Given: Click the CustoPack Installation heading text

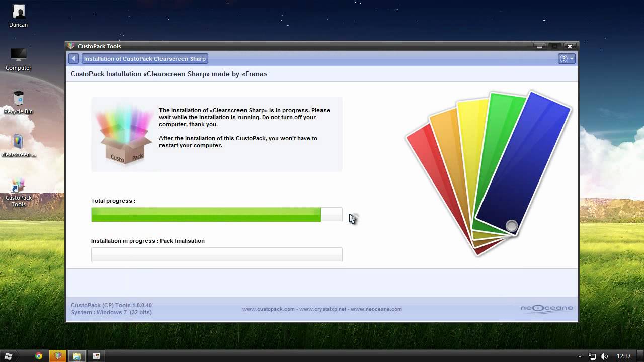Looking at the screenshot, I should click(169, 74).
